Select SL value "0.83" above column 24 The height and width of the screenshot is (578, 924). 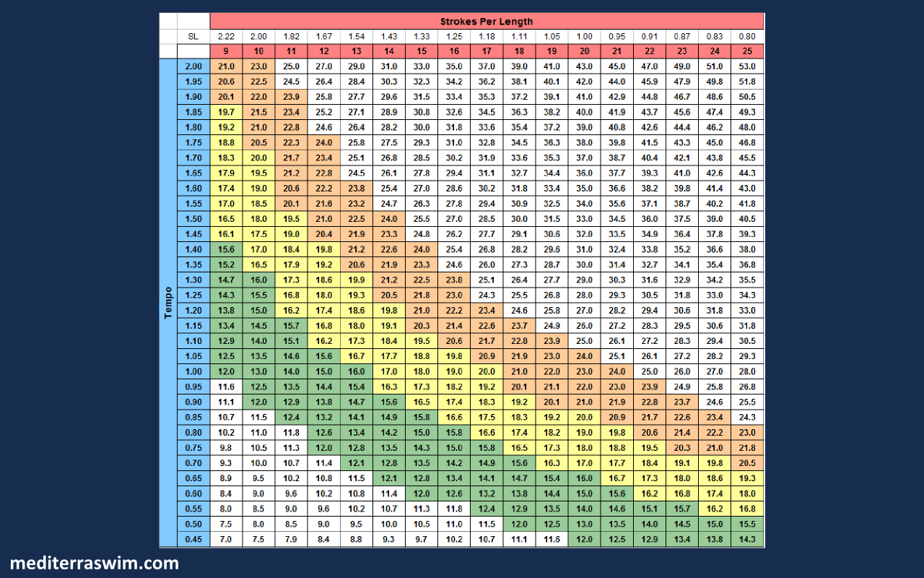[715, 37]
